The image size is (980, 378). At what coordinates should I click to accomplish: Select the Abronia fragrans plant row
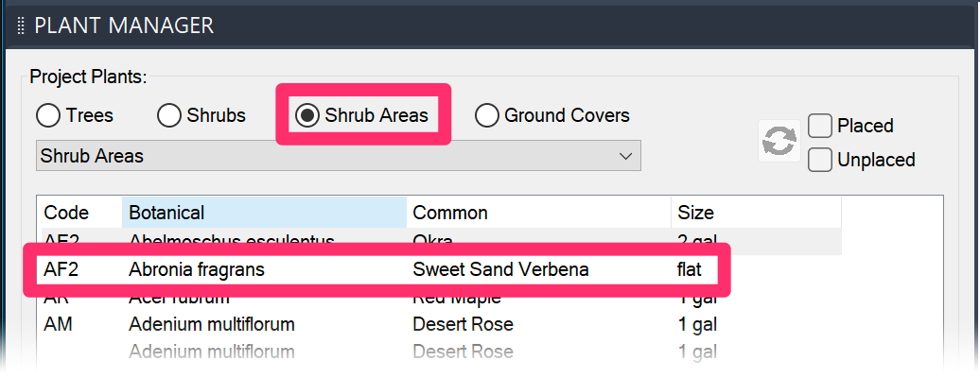point(376,270)
